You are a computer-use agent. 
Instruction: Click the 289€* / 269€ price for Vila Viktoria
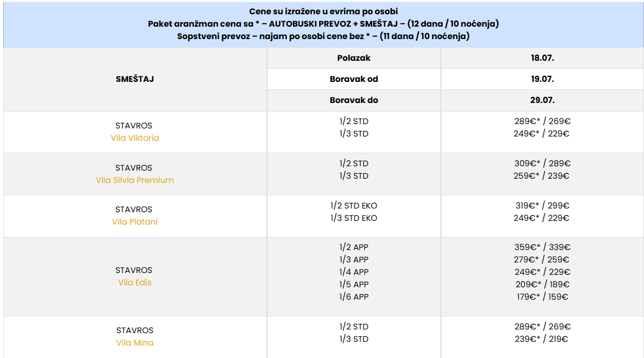(x=542, y=121)
